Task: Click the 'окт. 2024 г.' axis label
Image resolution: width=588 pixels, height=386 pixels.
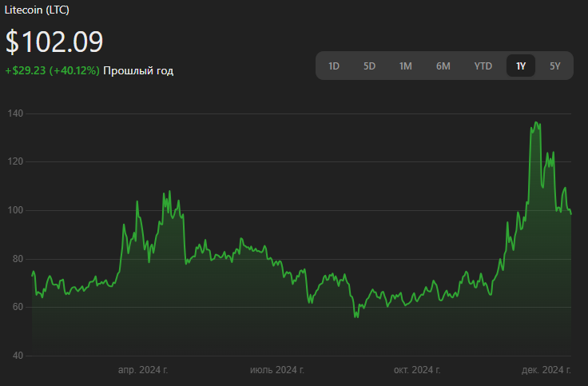Action: pos(417,370)
